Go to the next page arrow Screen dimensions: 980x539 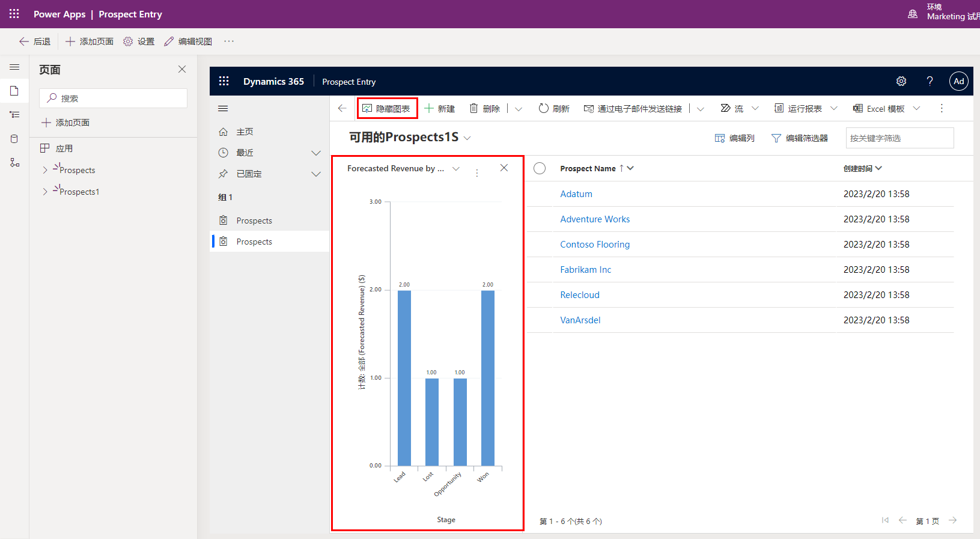click(953, 520)
